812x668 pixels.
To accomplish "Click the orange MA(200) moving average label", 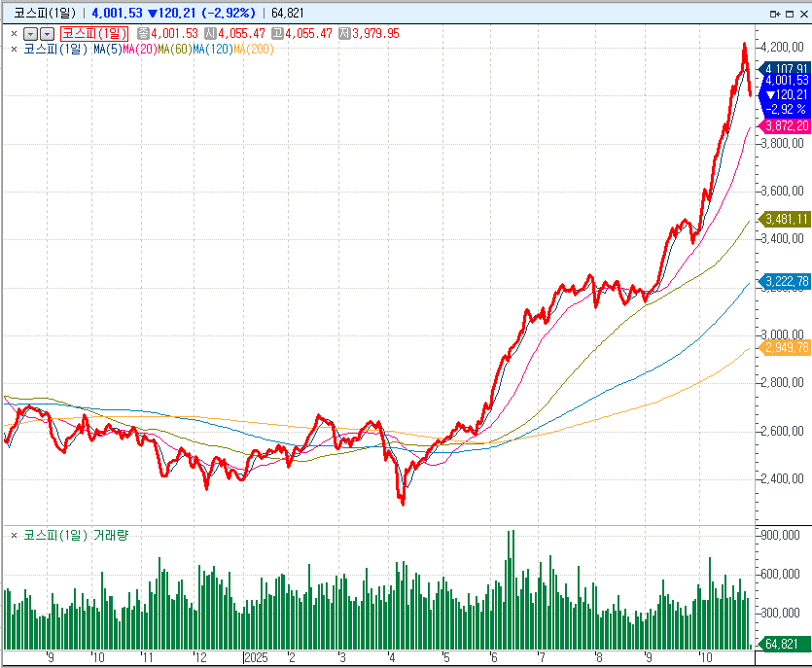I will (254, 49).
